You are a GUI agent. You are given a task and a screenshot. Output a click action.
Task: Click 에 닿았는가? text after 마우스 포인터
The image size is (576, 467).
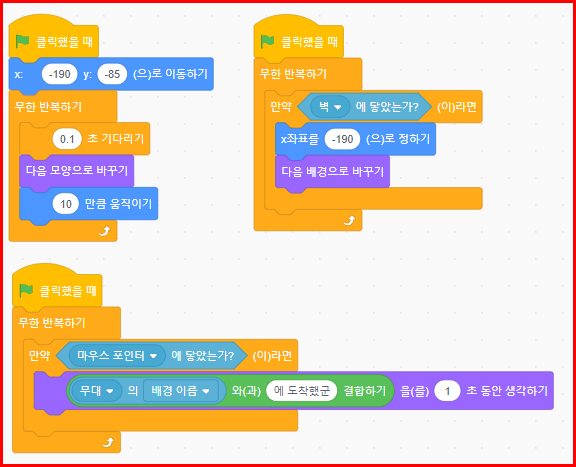click(203, 356)
